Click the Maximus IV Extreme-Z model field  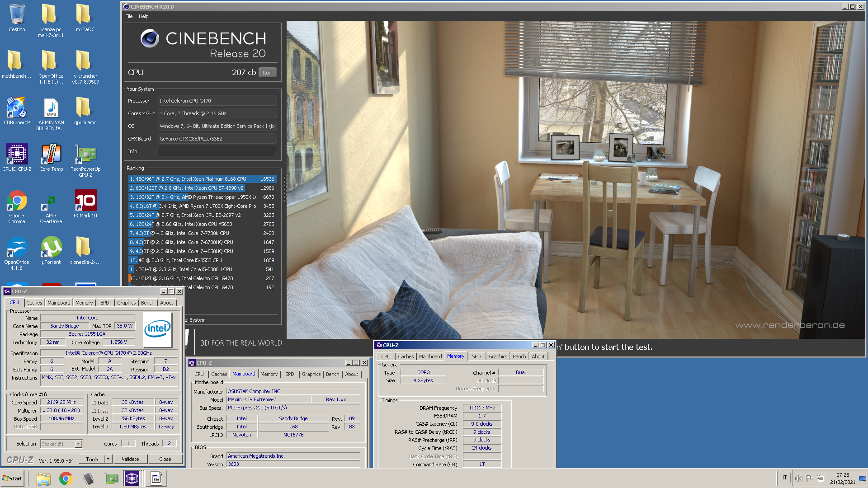pyautogui.click(x=269, y=399)
